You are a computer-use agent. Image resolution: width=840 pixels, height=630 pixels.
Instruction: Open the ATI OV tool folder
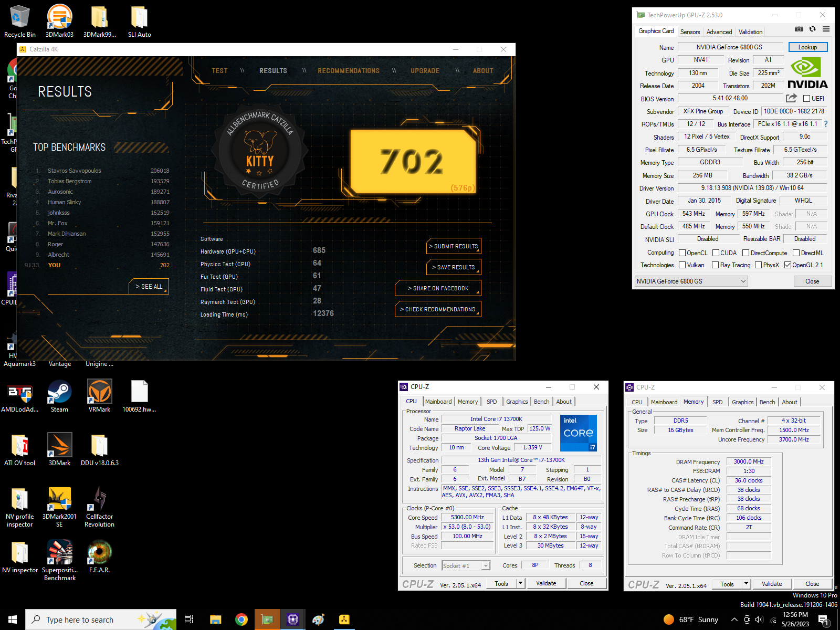coord(19,450)
